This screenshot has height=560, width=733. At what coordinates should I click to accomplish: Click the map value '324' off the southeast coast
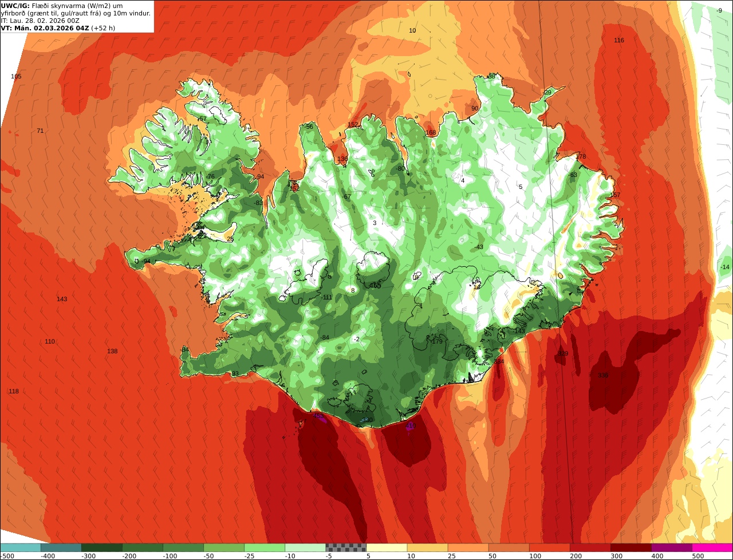pyautogui.click(x=499, y=362)
